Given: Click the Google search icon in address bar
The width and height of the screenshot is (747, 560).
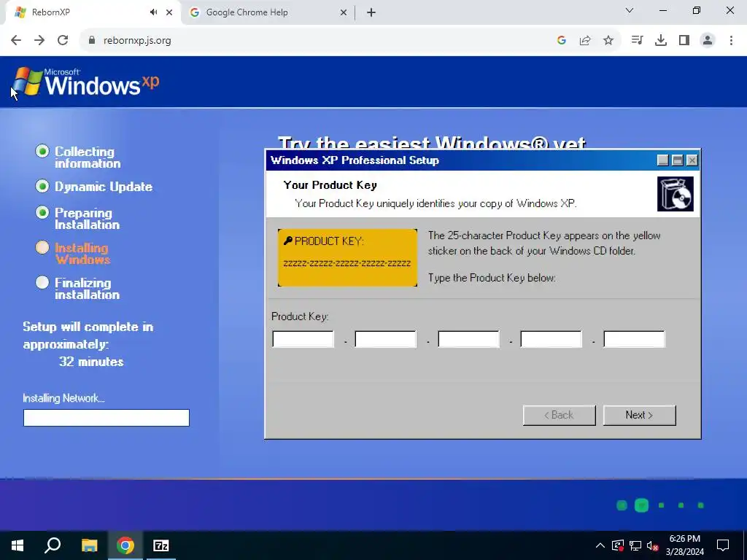Looking at the screenshot, I should (x=562, y=41).
